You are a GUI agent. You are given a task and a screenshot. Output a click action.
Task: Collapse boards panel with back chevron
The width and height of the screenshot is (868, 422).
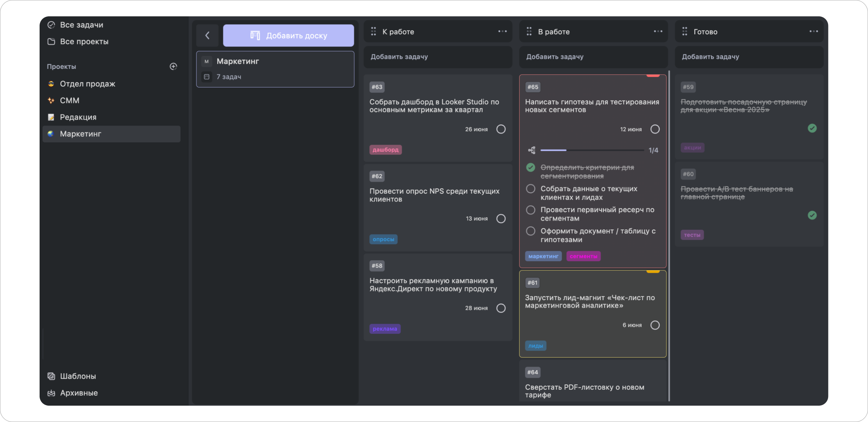pos(207,36)
